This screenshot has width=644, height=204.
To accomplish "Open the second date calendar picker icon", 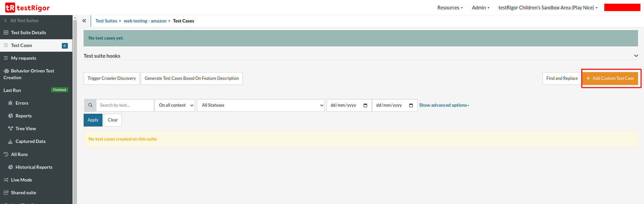I will coord(411,105).
